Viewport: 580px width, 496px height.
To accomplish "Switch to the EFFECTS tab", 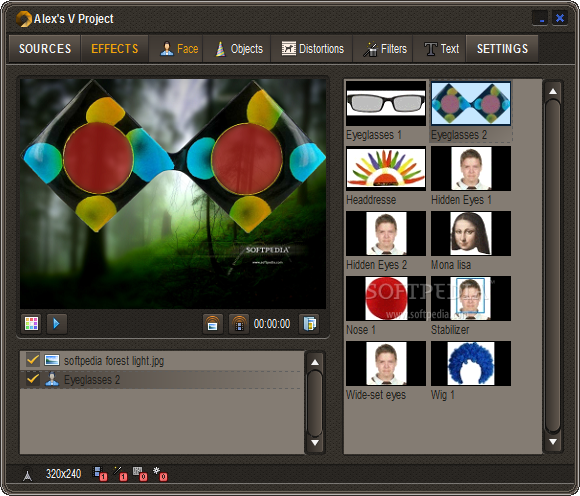I will [x=115, y=48].
